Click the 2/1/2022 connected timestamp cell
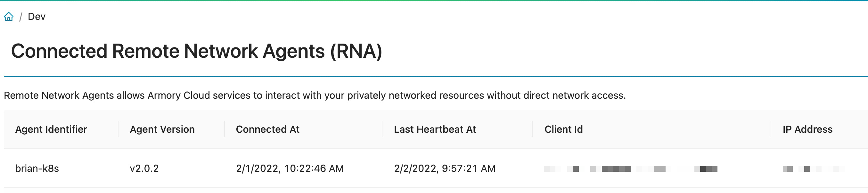This screenshot has height=193, width=868. 290,168
